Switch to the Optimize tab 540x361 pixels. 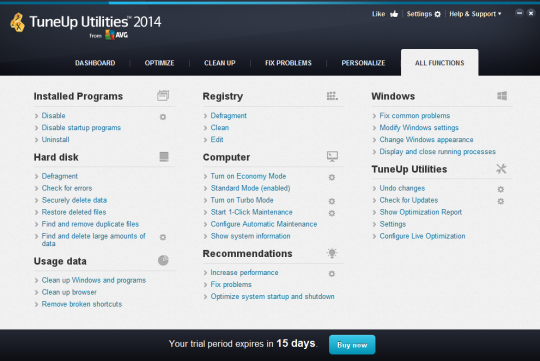click(x=159, y=63)
